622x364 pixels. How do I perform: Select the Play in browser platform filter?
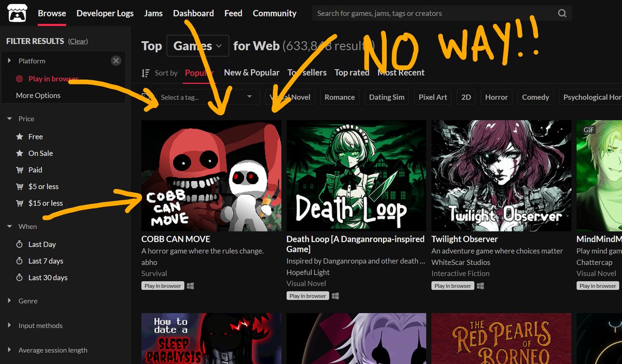[53, 79]
